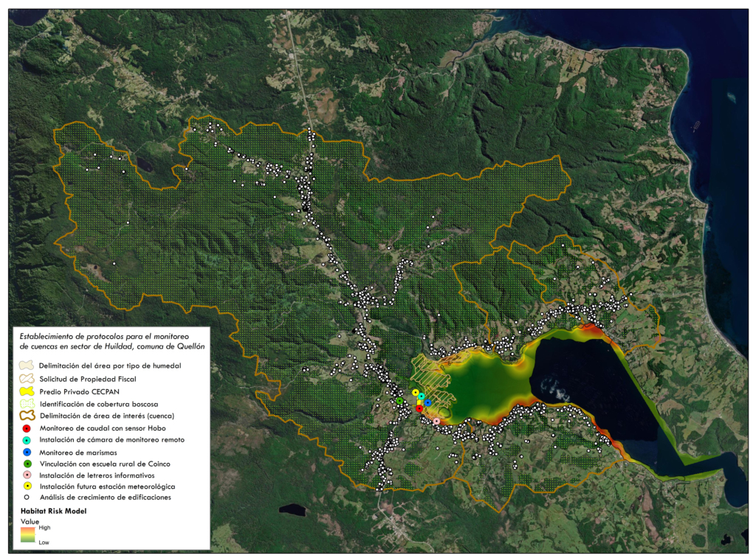Image resolution: width=756 pixels, height=559 pixels.
Task: Click the beige humedal type legend symbol
Action: 27,365
